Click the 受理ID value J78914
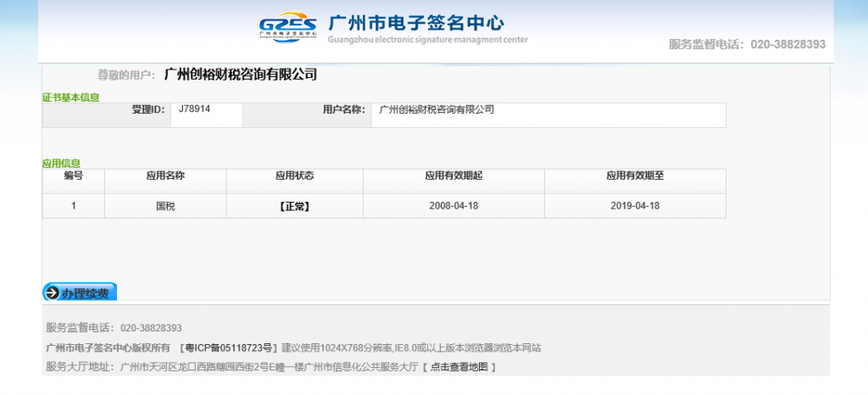The image size is (868, 395). [195, 109]
